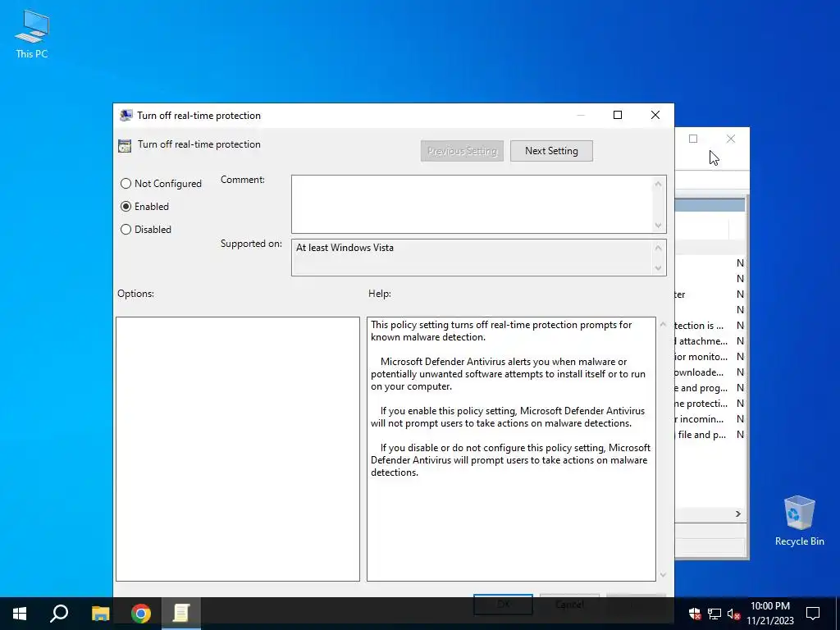Click inside the Comment text box
This screenshot has width=840, height=630.
pos(472,204)
